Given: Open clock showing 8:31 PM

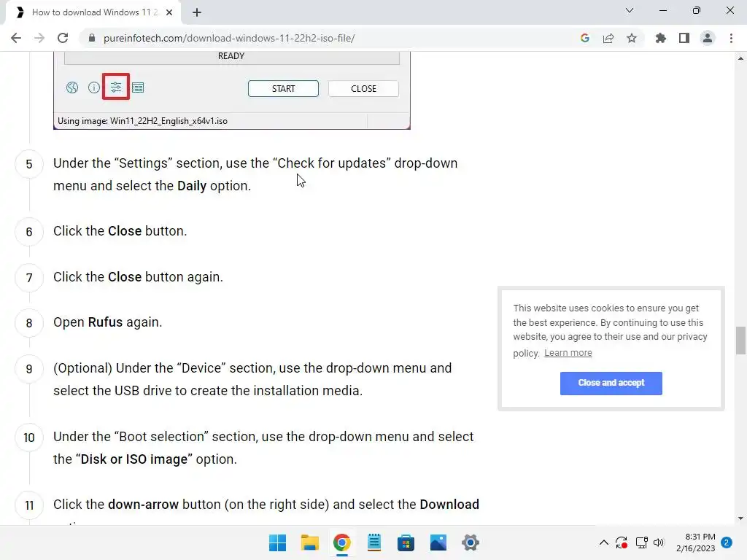Looking at the screenshot, I should coord(695,542).
